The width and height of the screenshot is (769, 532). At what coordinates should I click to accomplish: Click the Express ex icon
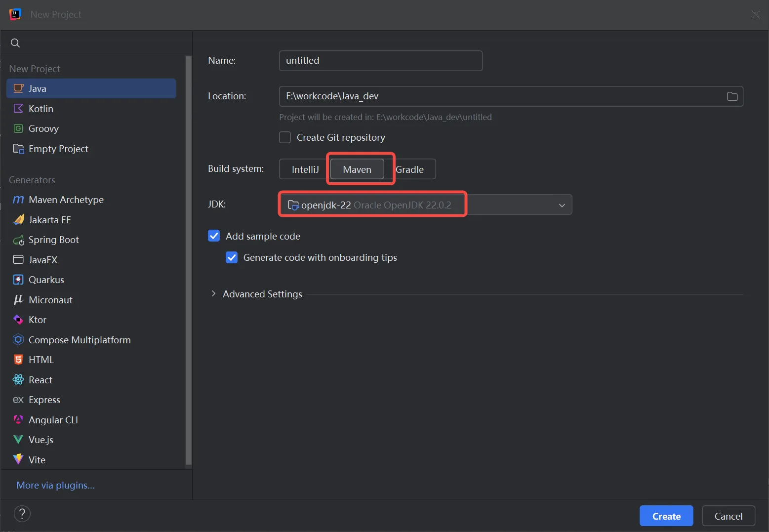[x=18, y=400]
